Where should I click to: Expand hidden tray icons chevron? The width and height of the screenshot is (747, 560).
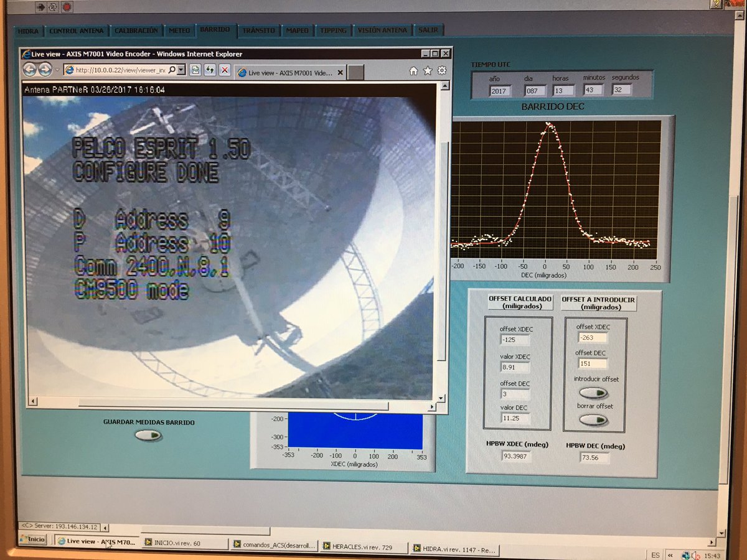670,554
